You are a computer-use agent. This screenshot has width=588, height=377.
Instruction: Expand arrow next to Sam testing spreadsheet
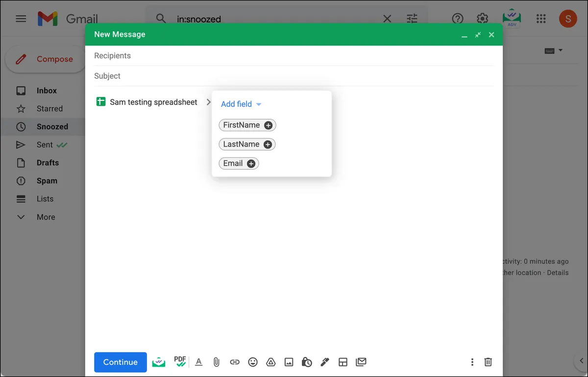pos(209,102)
